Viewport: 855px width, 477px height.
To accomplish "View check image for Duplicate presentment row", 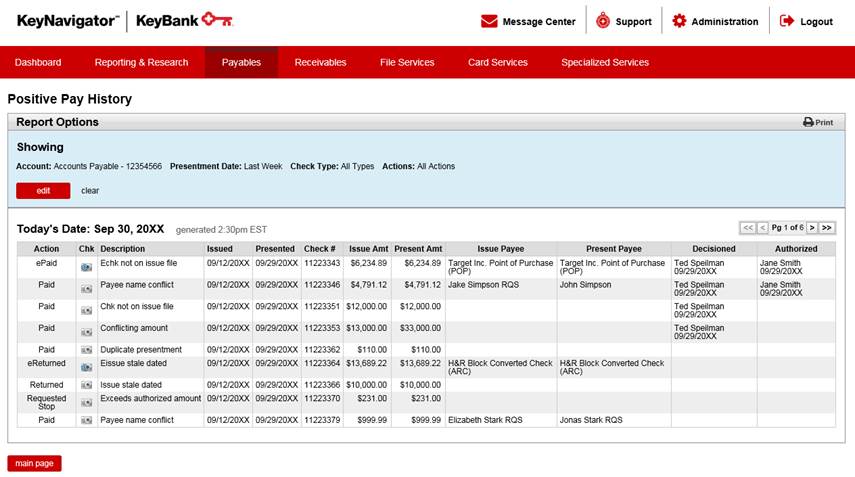I will (86, 350).
